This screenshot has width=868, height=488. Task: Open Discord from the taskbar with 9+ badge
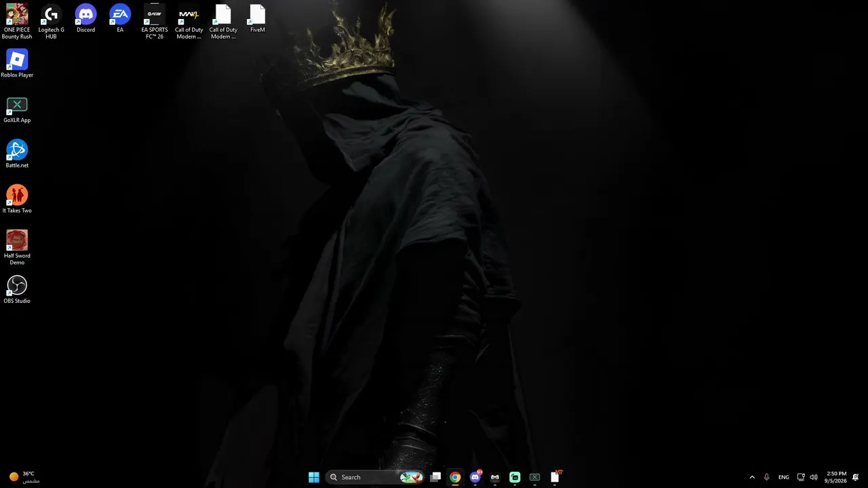point(475,477)
